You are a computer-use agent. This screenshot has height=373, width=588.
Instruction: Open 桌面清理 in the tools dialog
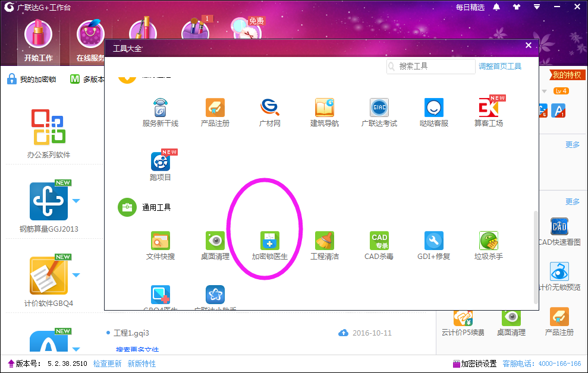[215, 246]
